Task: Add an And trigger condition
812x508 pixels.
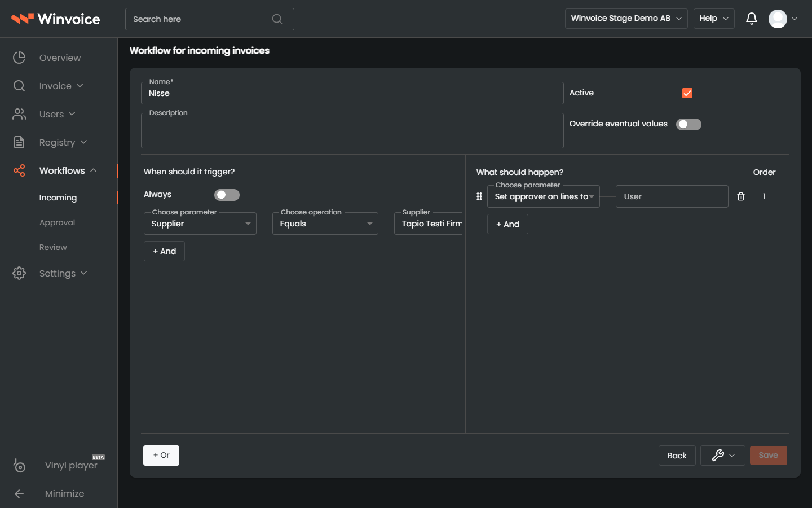Action: [x=164, y=251]
